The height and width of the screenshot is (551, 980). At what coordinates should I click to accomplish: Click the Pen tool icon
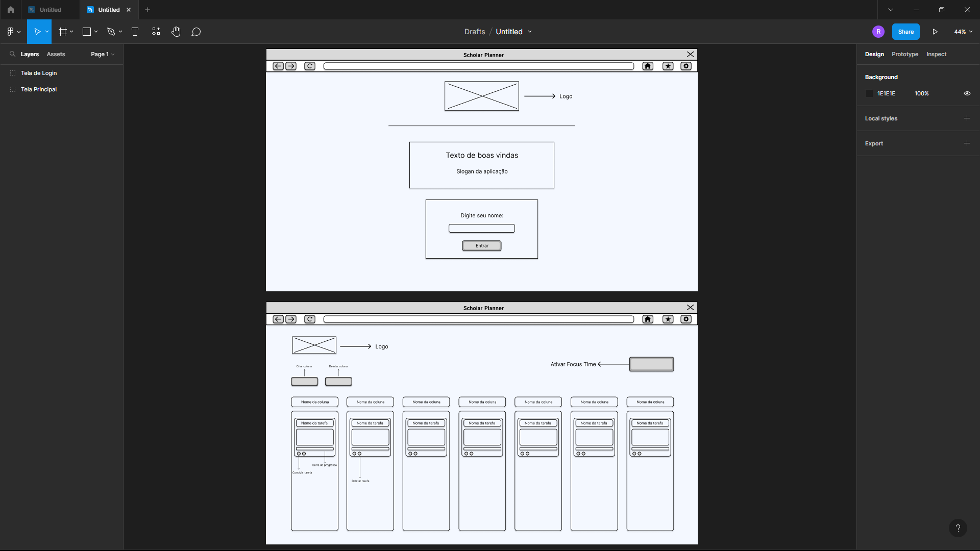(x=111, y=32)
